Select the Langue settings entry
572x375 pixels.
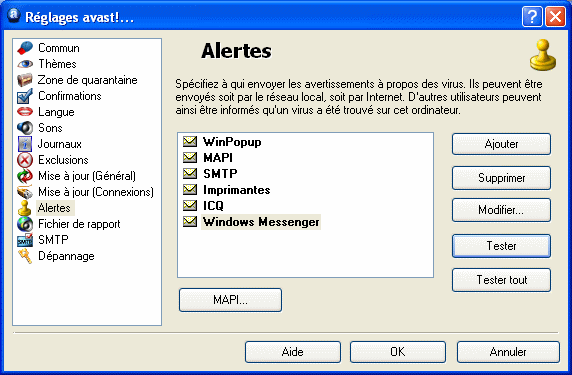56,112
